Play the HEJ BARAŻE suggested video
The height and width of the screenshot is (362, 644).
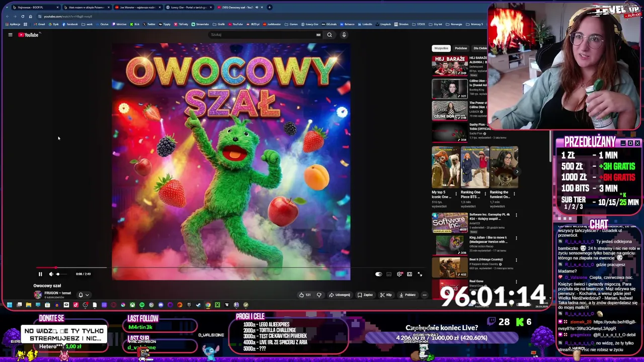click(x=449, y=66)
